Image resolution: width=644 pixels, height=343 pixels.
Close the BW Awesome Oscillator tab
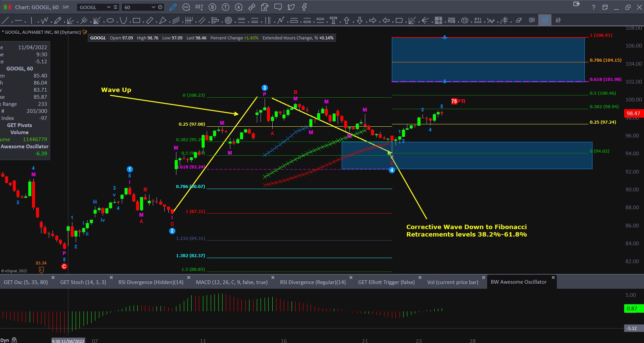click(x=553, y=278)
